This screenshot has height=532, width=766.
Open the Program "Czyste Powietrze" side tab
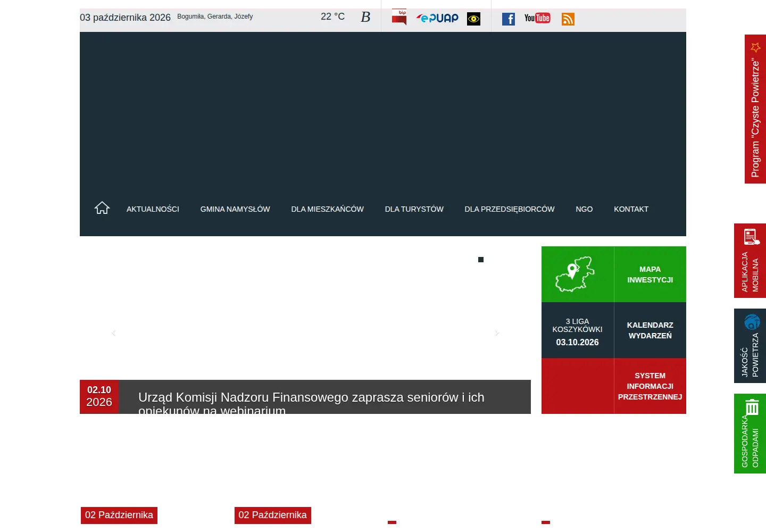click(755, 109)
